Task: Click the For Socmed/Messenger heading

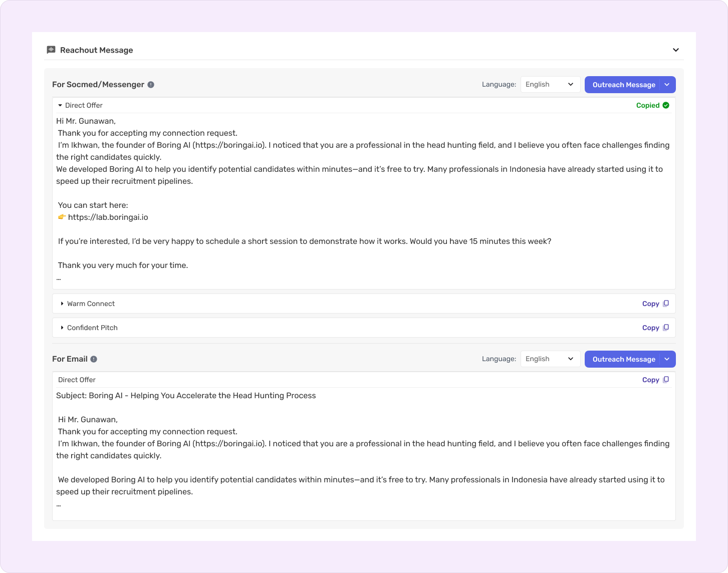Action: click(98, 85)
